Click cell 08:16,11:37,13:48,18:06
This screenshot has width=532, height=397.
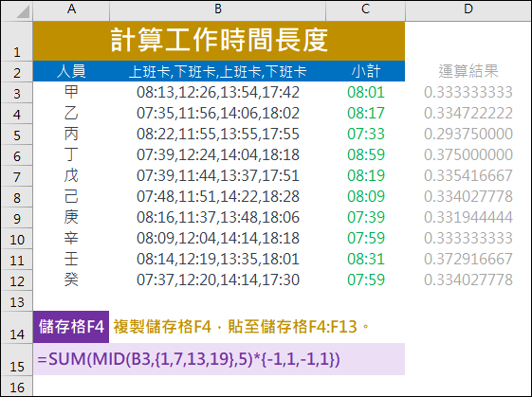pyautogui.click(x=217, y=217)
